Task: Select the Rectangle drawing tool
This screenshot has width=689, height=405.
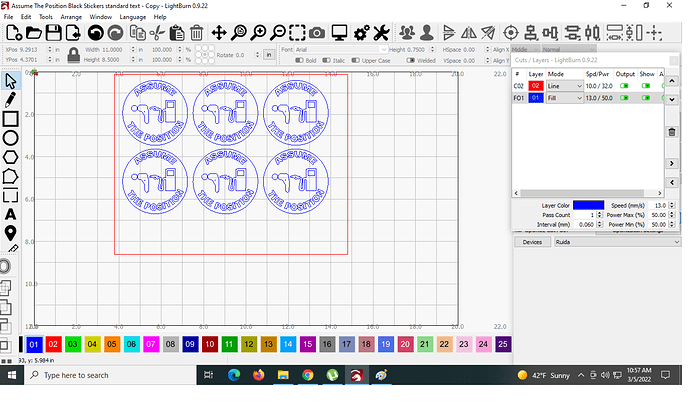Action: click(11, 119)
